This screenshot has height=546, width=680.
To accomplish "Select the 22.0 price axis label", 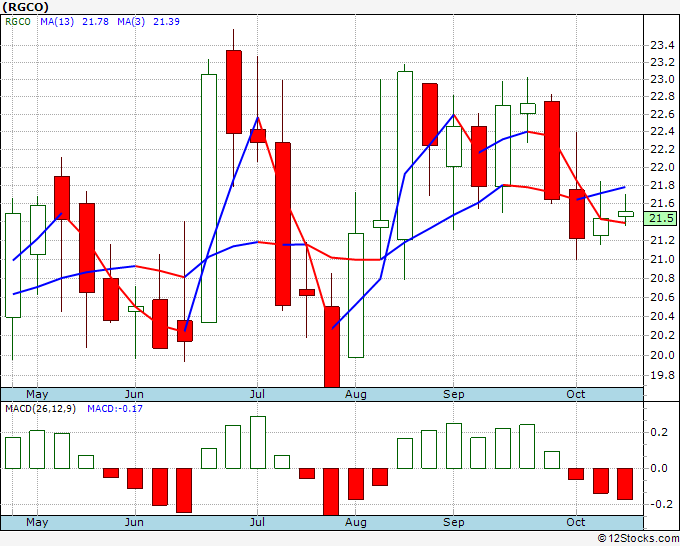I will 662,167.
